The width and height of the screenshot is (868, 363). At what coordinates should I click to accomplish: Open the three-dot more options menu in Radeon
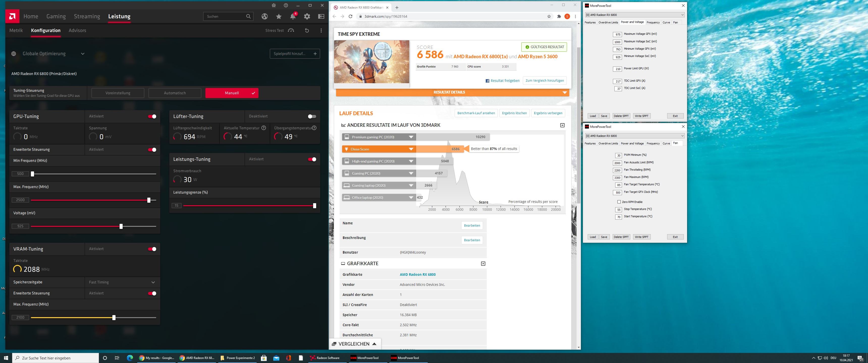321,30
